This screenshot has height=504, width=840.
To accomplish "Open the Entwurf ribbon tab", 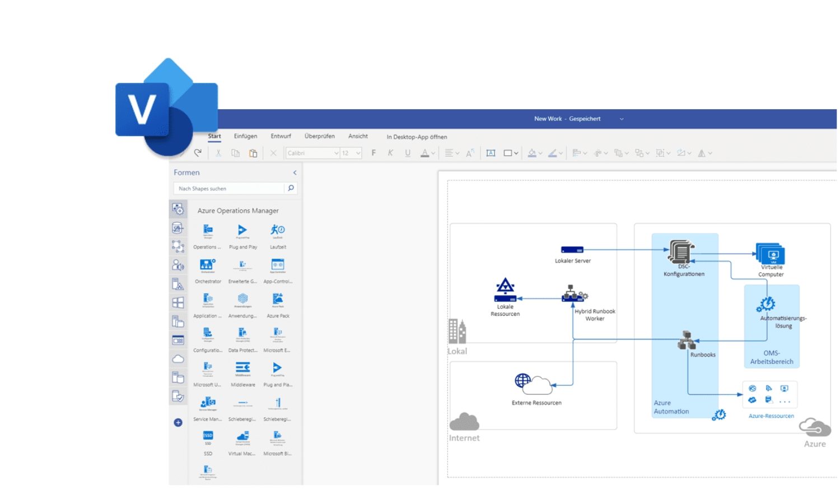I will pyautogui.click(x=281, y=136).
